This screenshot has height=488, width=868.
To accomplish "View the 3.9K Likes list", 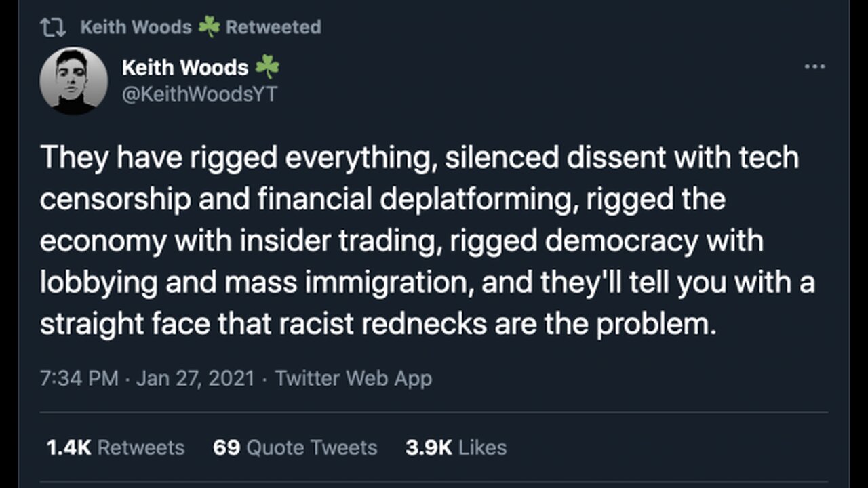I will pos(456,447).
